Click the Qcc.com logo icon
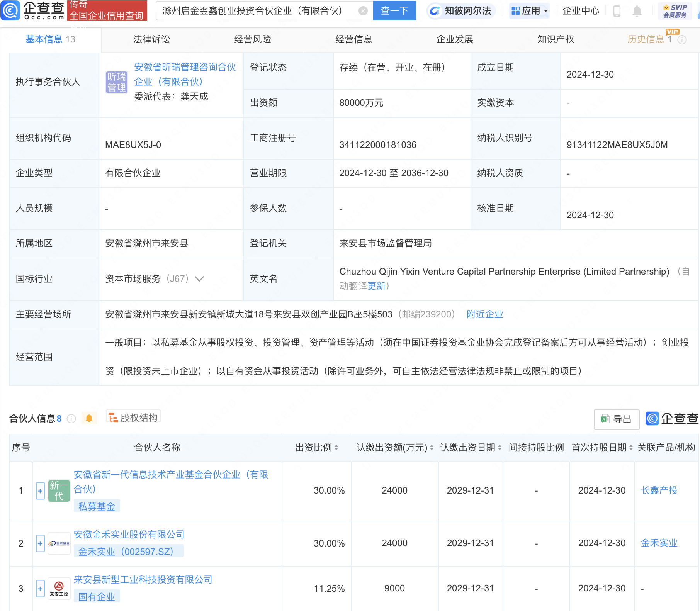 pos(10,10)
